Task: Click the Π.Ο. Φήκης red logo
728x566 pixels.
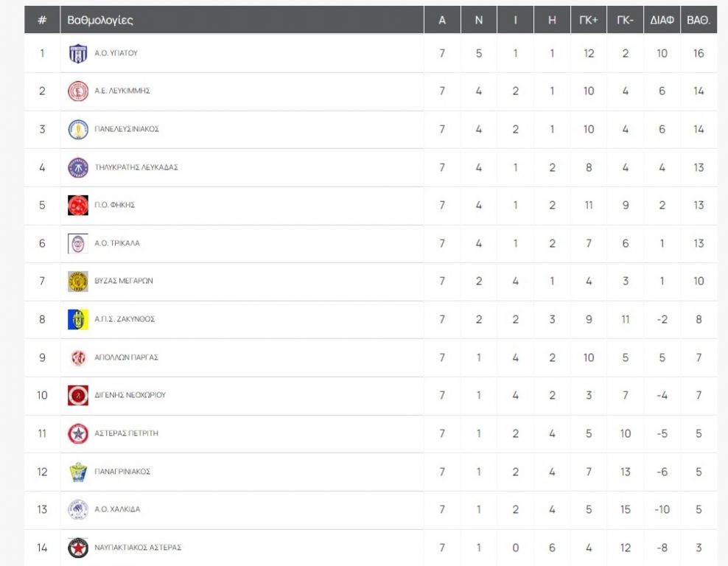Action: pos(78,206)
